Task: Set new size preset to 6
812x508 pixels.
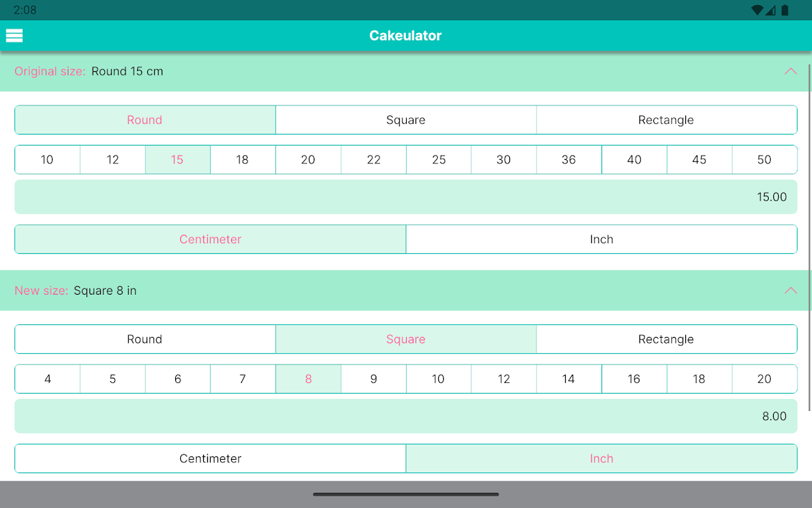Action: [x=178, y=378]
